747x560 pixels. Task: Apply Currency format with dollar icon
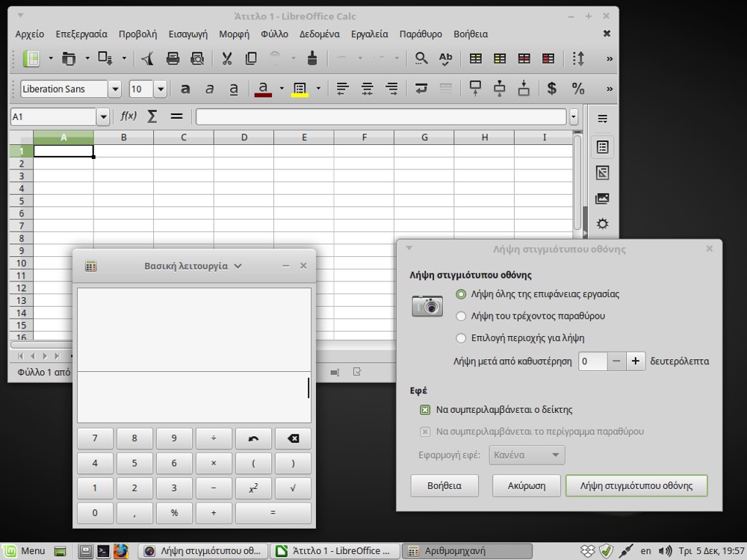click(x=552, y=89)
